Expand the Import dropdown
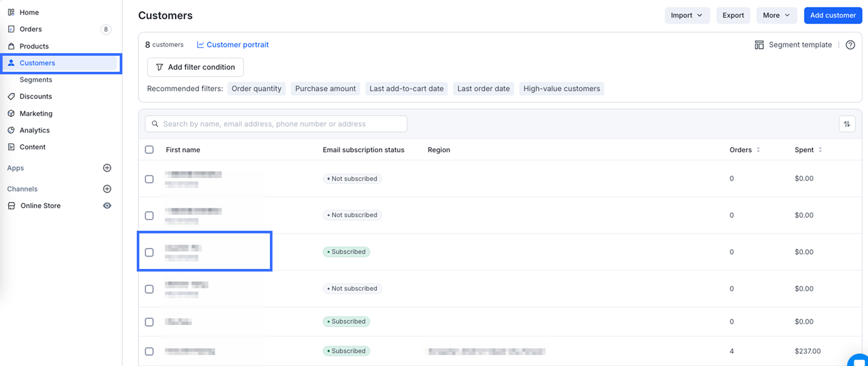 [687, 15]
